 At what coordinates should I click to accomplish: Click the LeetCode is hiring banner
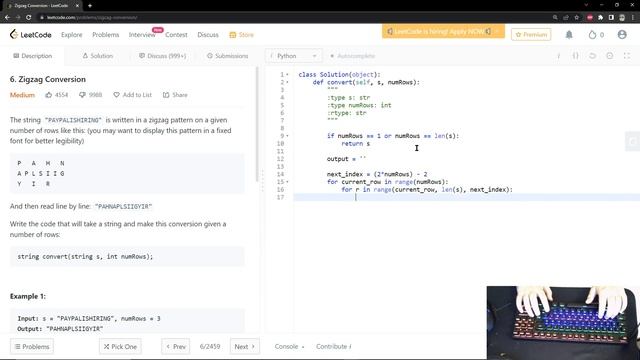click(x=443, y=31)
